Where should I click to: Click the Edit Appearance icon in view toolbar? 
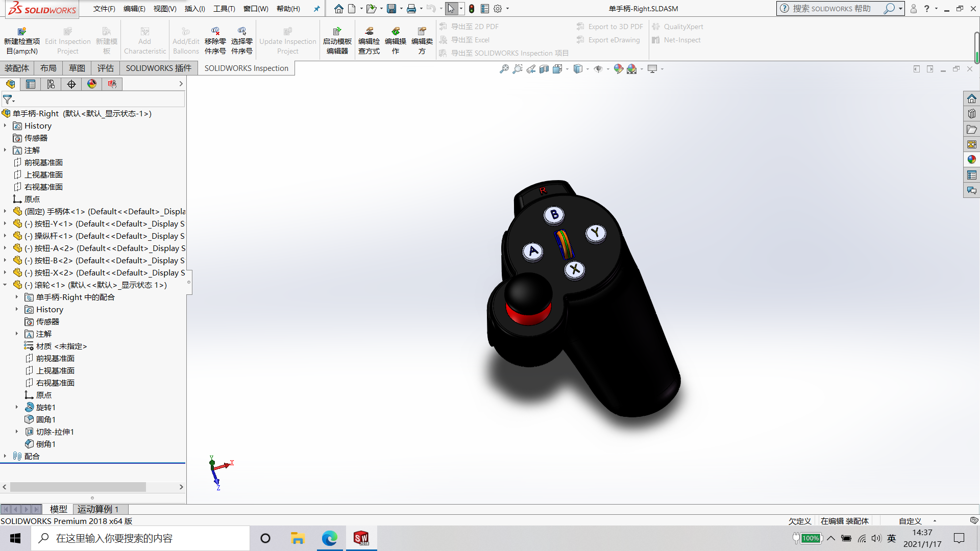point(619,69)
